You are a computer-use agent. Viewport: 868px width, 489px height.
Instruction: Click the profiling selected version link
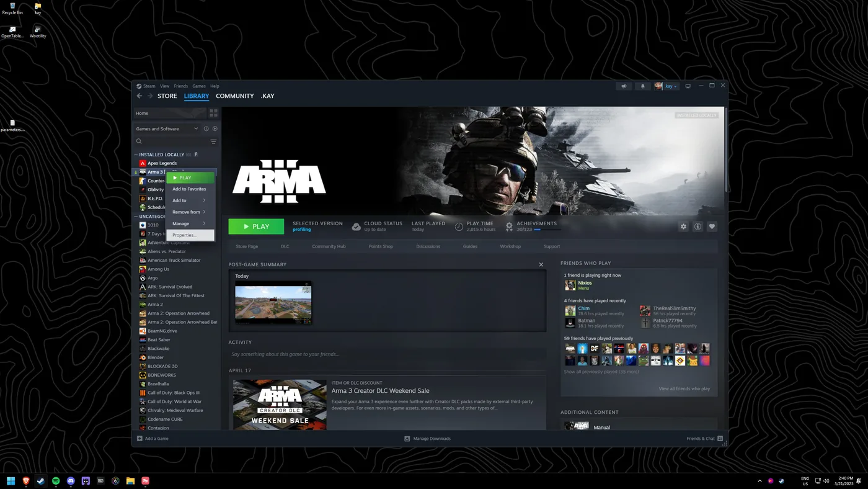point(302,230)
